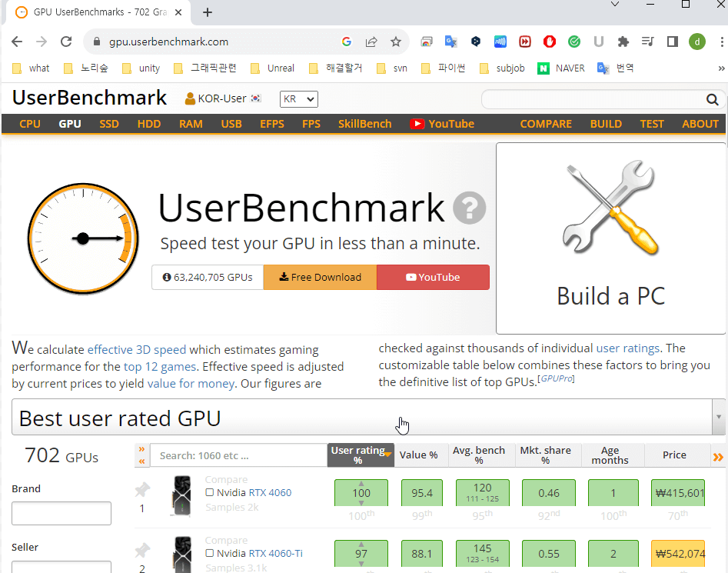Open the RTX 4060 product link
This screenshot has width=728, height=573.
[271, 492]
